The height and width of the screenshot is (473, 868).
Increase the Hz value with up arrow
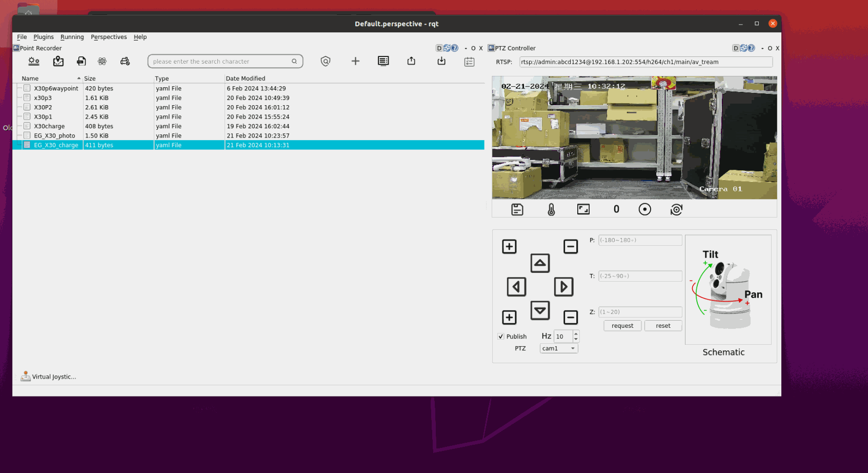576,333
